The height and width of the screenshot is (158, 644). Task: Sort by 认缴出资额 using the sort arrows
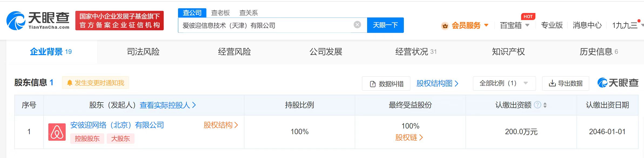coord(545,105)
